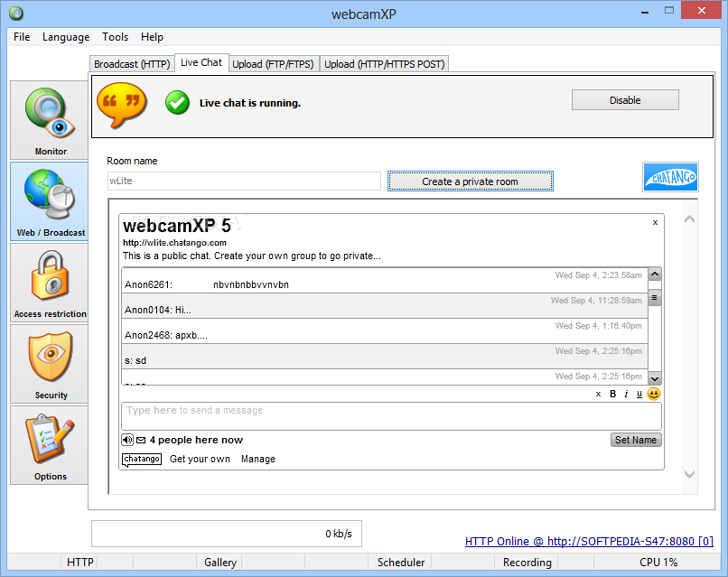Click the Anon6261 chat message
This screenshot has height=577, width=728.
click(385, 281)
